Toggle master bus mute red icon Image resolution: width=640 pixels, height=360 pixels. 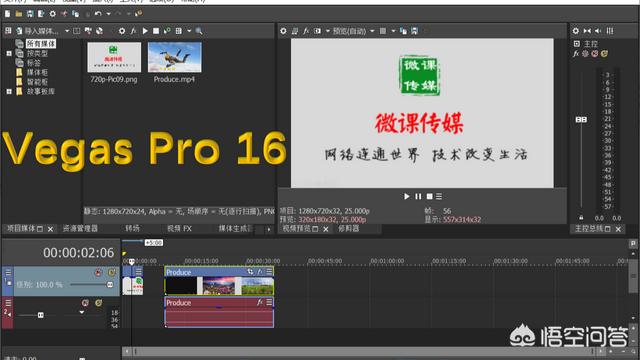point(595,53)
